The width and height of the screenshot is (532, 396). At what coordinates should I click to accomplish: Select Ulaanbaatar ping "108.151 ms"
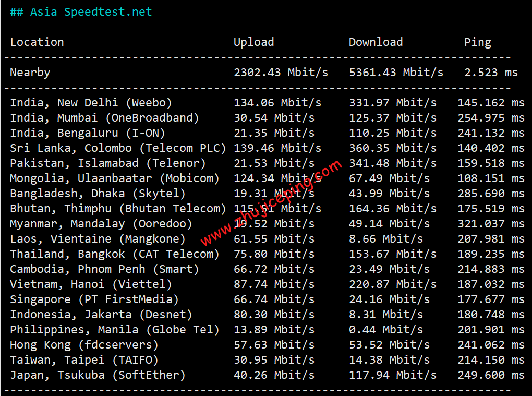pyautogui.click(x=491, y=178)
